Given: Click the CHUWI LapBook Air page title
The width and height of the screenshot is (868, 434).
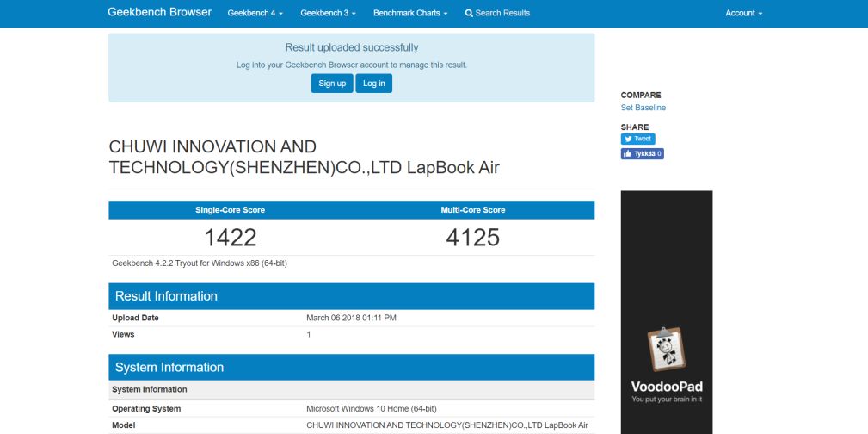Looking at the screenshot, I should coord(304,158).
